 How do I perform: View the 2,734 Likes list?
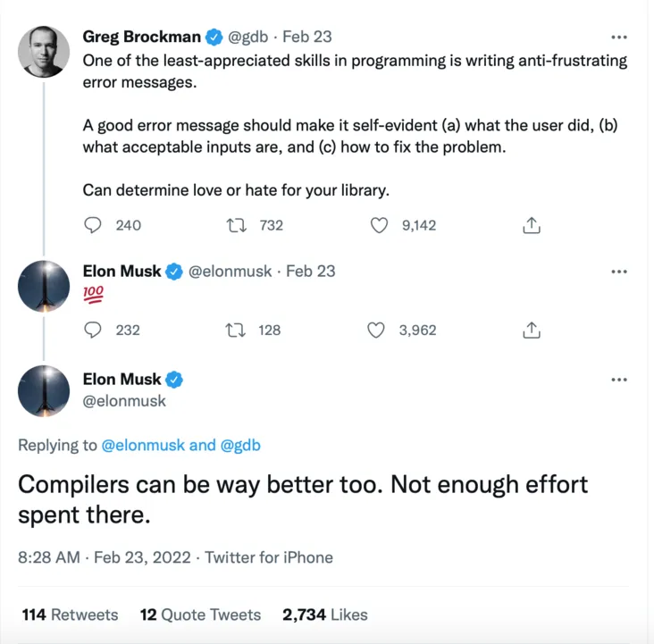[324, 615]
